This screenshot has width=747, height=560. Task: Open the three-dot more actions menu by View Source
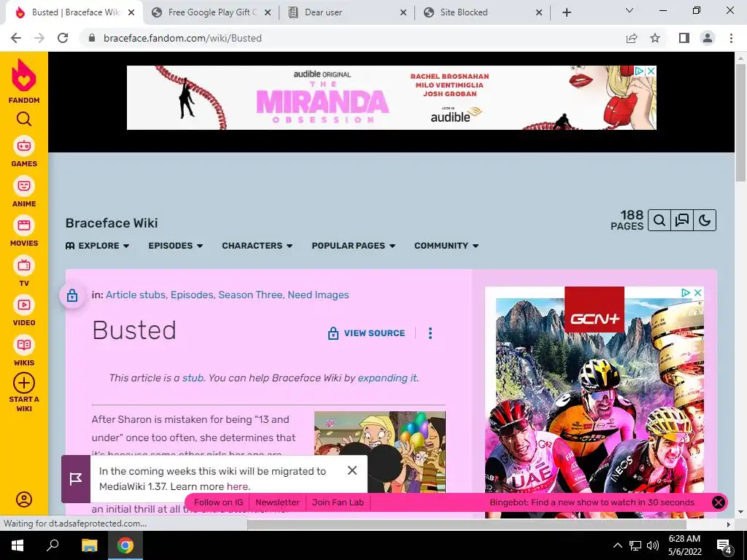(430, 333)
